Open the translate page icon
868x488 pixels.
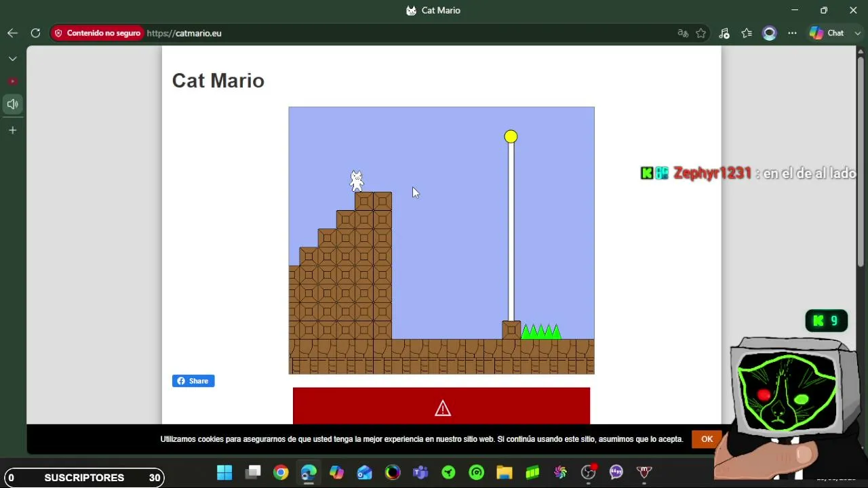683,33
